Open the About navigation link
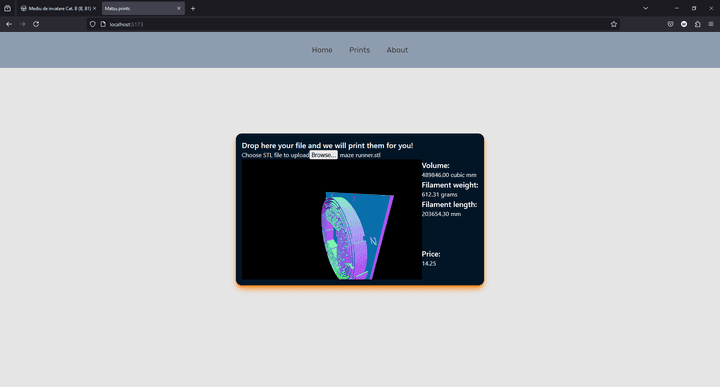 point(397,50)
